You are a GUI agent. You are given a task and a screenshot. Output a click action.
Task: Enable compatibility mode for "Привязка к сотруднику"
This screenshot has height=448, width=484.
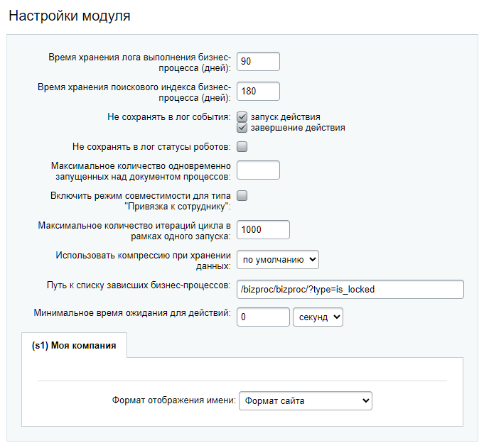click(x=242, y=196)
